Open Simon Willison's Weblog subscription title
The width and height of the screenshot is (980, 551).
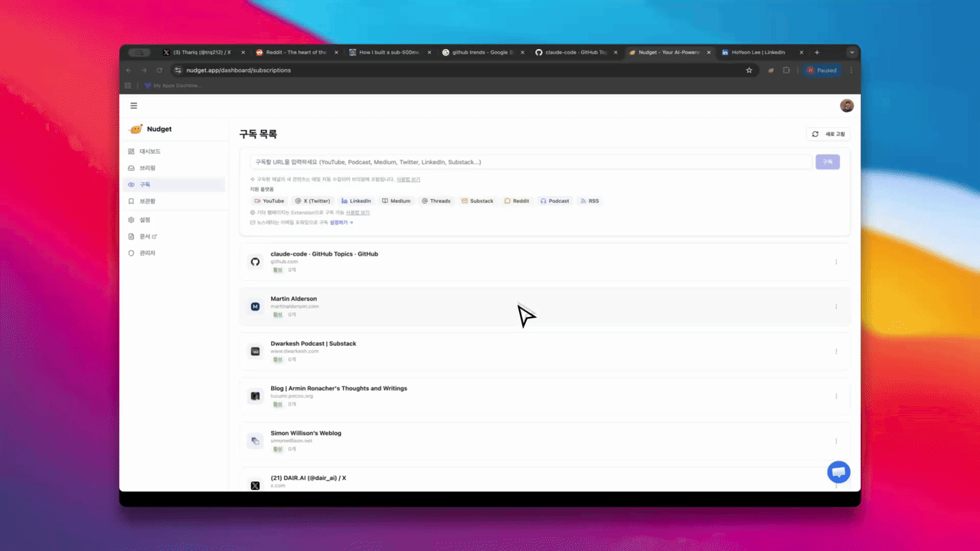(x=305, y=433)
